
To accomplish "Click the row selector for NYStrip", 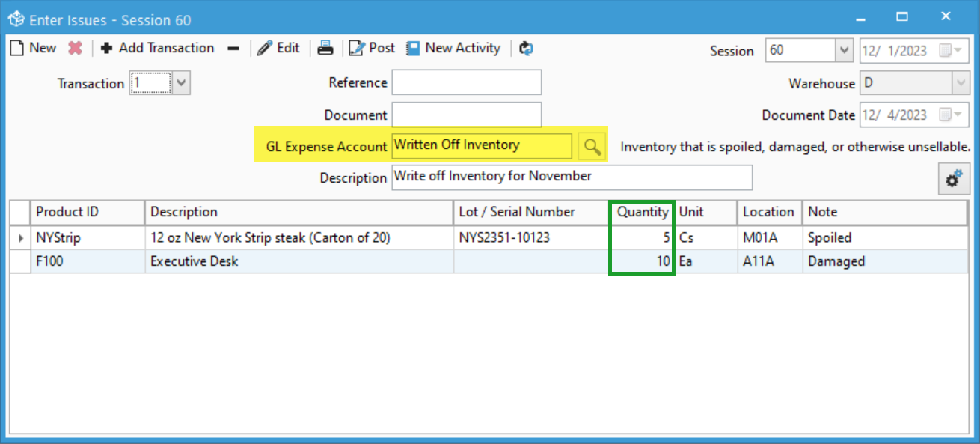I will point(20,238).
